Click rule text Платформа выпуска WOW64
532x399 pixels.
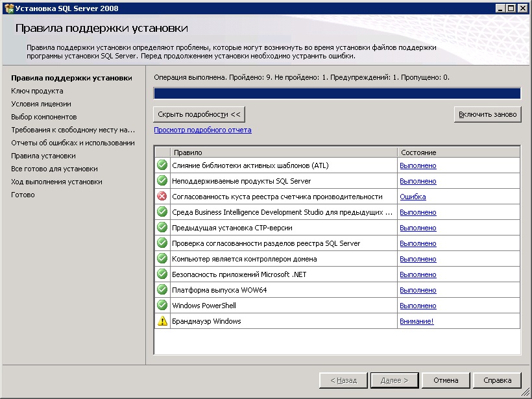[219, 290]
